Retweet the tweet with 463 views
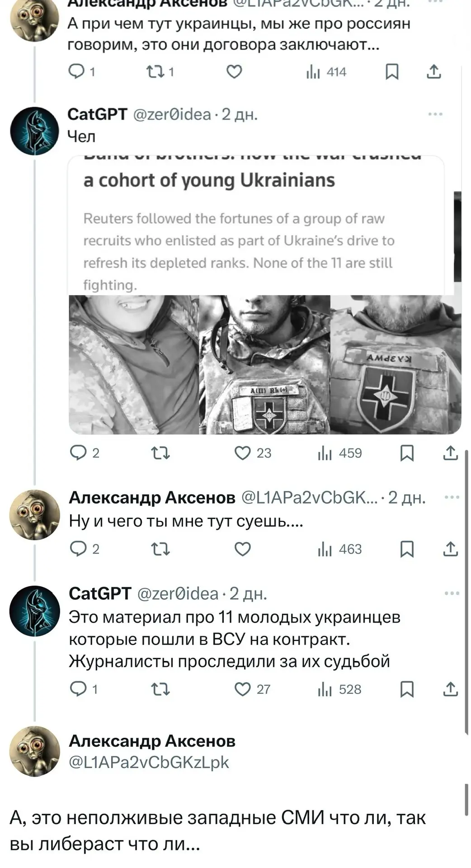 (160, 549)
